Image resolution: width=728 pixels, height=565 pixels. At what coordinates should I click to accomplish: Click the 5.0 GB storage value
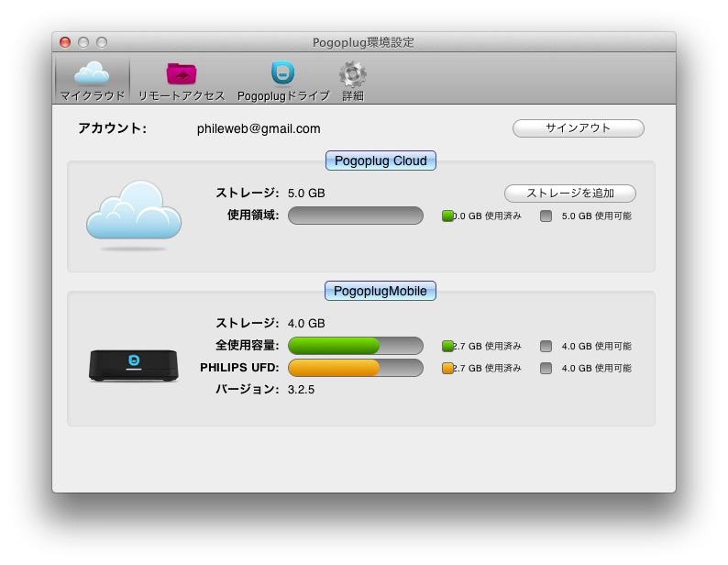pos(306,194)
